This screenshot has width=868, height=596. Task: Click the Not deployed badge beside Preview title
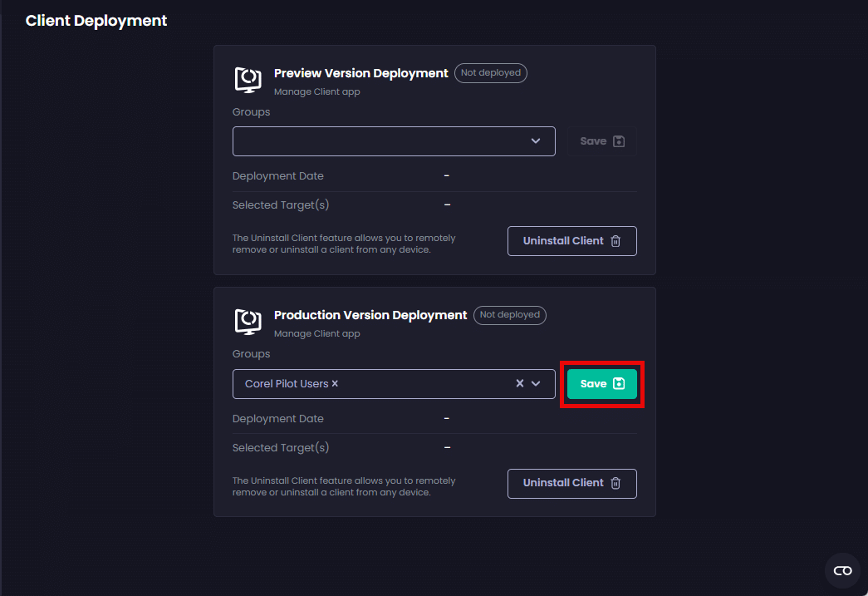[490, 73]
